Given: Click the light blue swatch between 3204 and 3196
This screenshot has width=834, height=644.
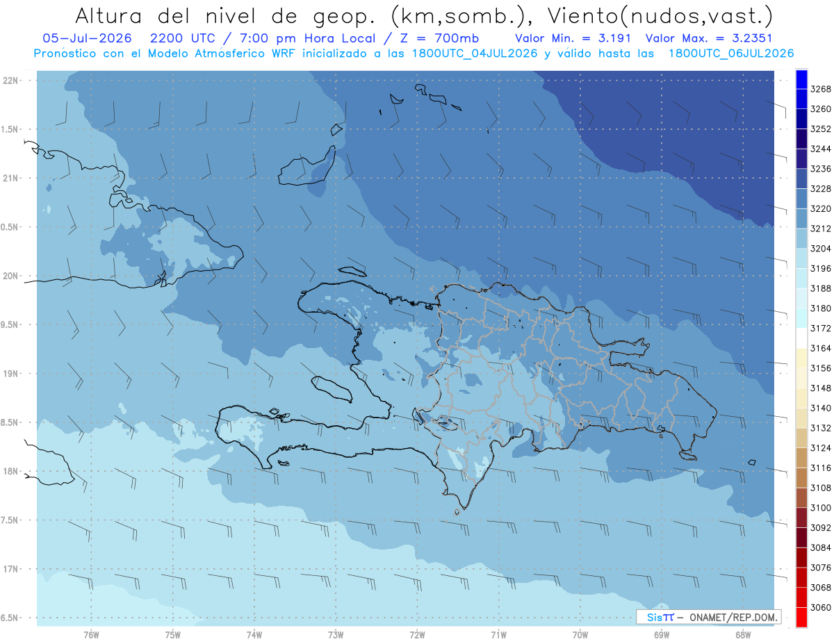Looking at the screenshot, I should coord(801,258).
